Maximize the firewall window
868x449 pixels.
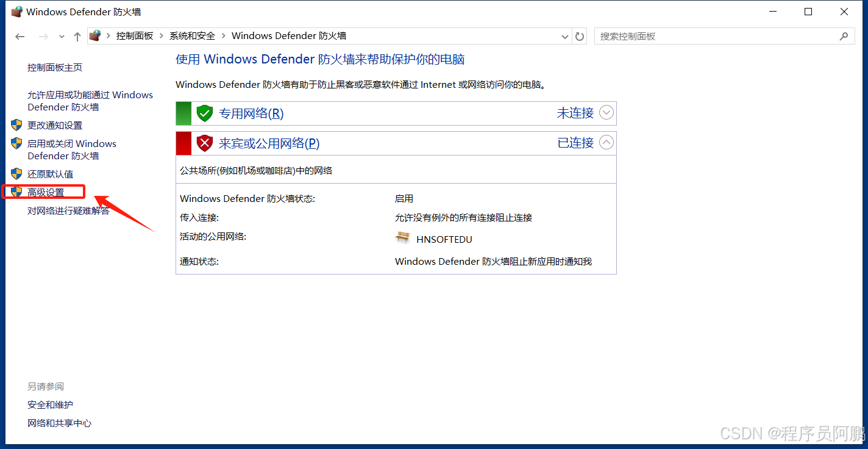pos(808,12)
